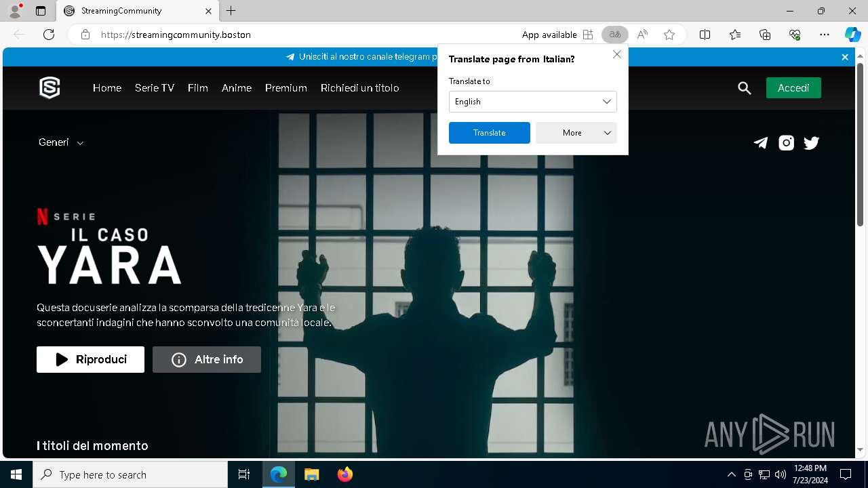View site information lock icon
The width and height of the screenshot is (868, 488).
(85, 35)
